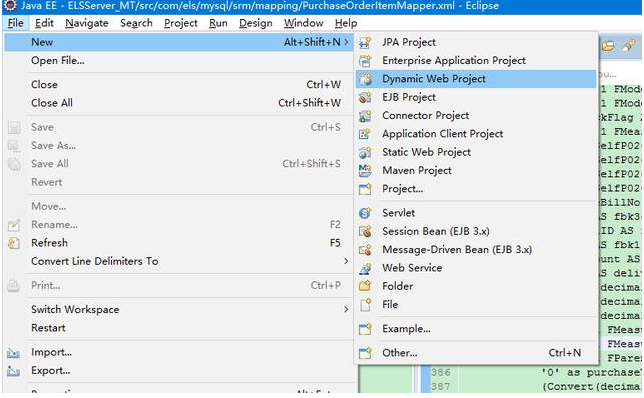The height and width of the screenshot is (398, 644).
Task: Click the Export icon in File menu
Action: point(14,371)
